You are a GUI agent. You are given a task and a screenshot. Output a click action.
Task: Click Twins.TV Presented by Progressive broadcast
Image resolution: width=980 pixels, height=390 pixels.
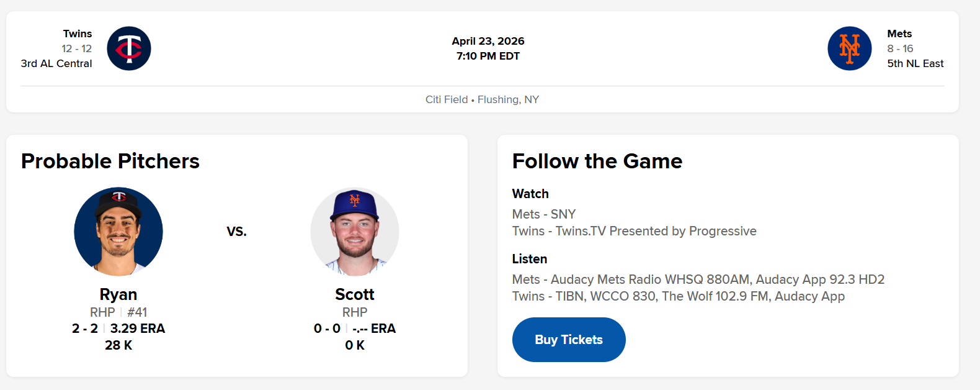[634, 231]
